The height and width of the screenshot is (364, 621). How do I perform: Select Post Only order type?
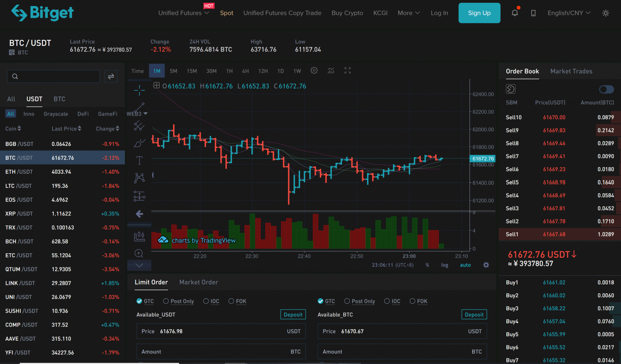pyautogui.click(x=166, y=301)
